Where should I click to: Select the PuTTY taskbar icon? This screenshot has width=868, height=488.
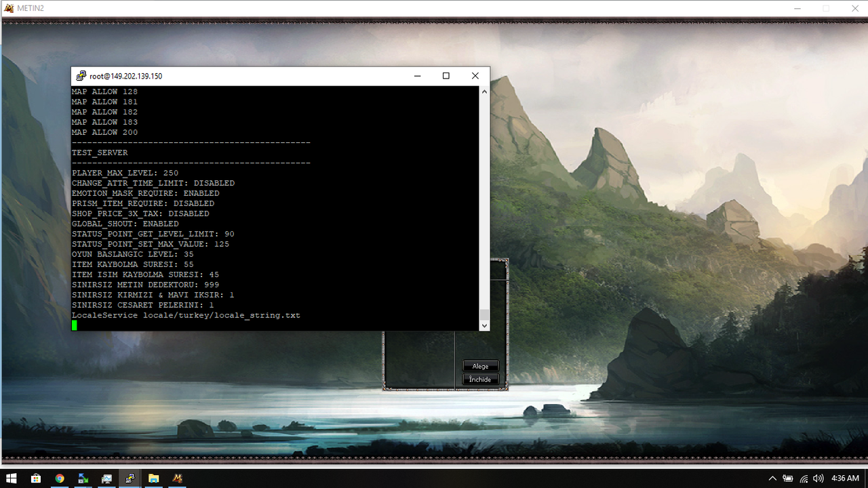[x=130, y=478]
